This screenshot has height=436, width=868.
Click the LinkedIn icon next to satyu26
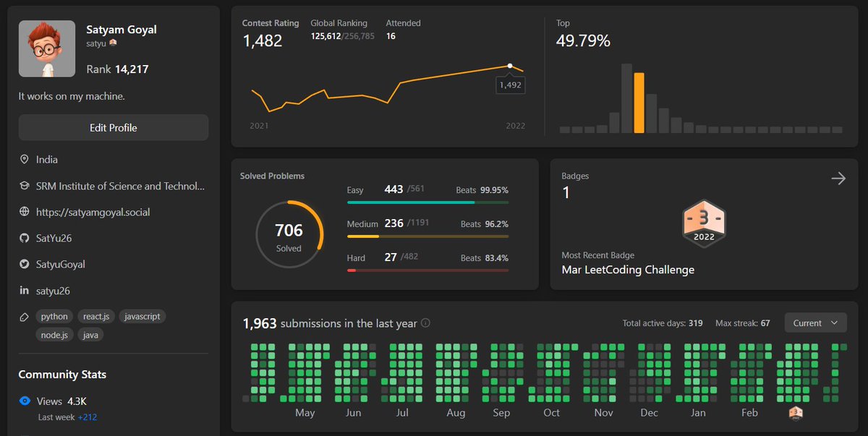pyautogui.click(x=24, y=291)
